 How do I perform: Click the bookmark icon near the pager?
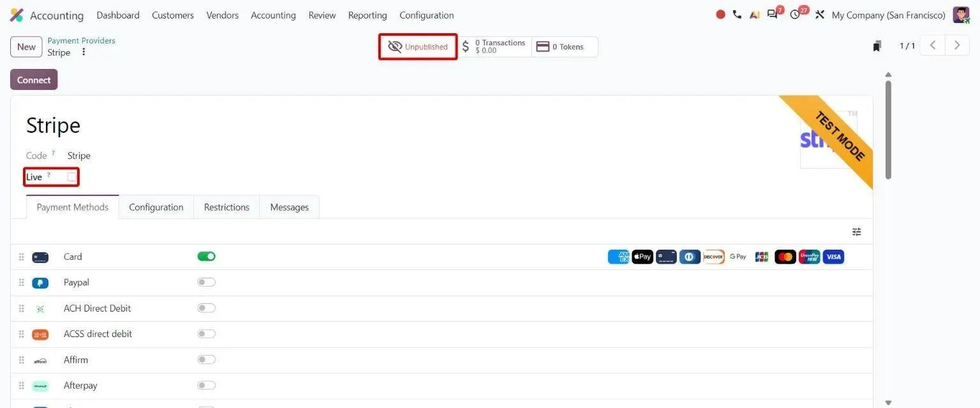[x=877, y=46]
